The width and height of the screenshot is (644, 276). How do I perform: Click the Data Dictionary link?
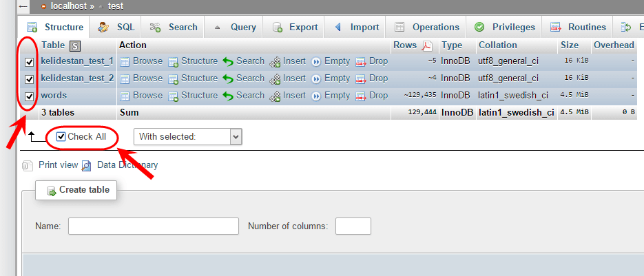pos(127,165)
